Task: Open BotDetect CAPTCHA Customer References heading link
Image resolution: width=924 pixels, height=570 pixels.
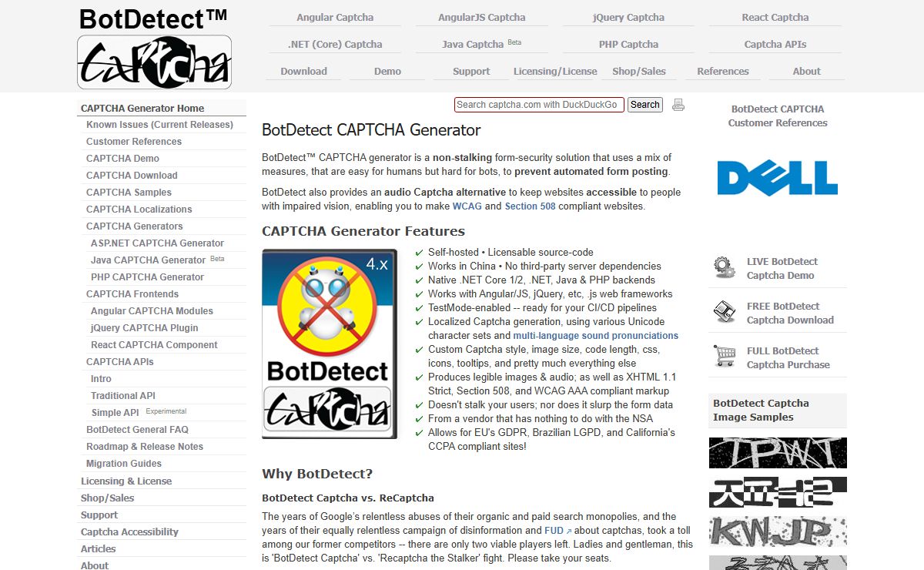Action: tap(778, 116)
